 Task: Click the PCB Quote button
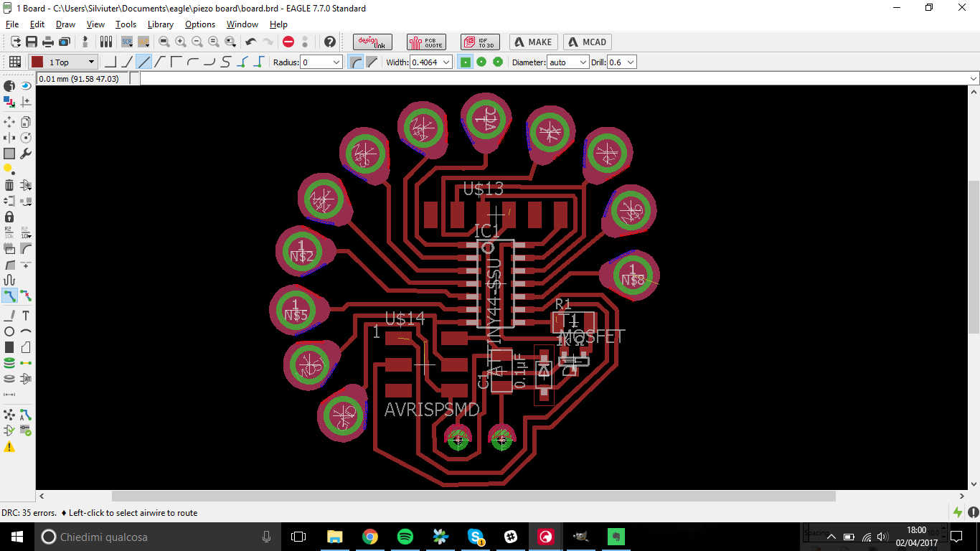(x=426, y=42)
